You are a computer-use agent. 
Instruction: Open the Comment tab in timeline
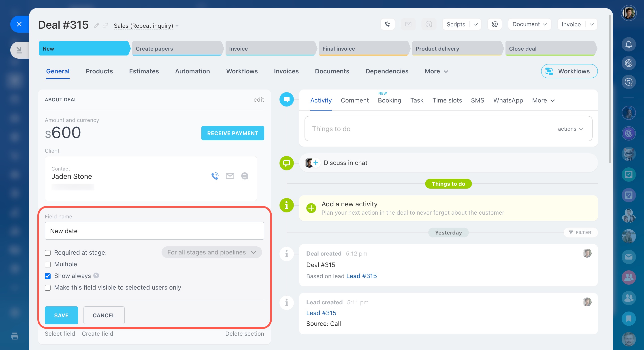tap(354, 100)
